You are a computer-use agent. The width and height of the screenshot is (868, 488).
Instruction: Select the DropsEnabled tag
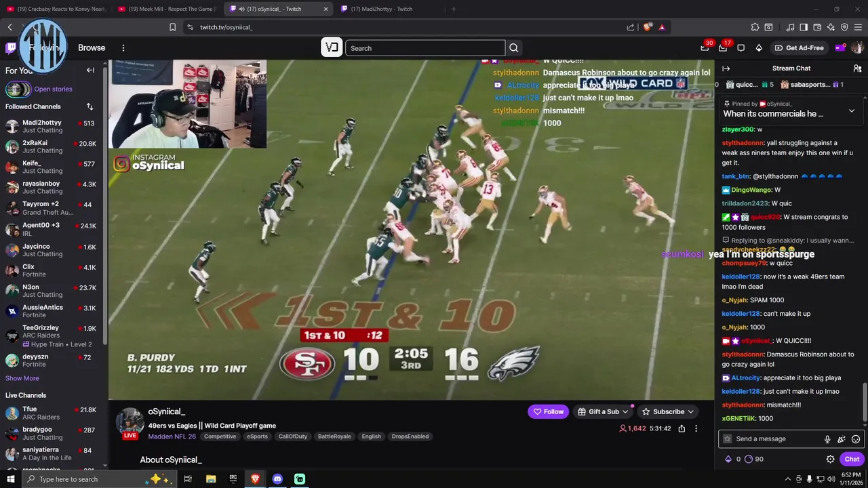(x=410, y=436)
